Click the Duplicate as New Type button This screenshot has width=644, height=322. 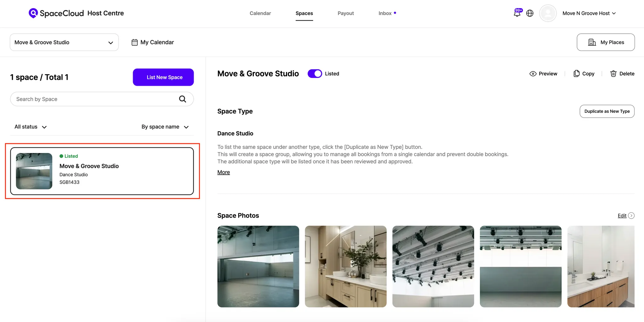pos(607,111)
